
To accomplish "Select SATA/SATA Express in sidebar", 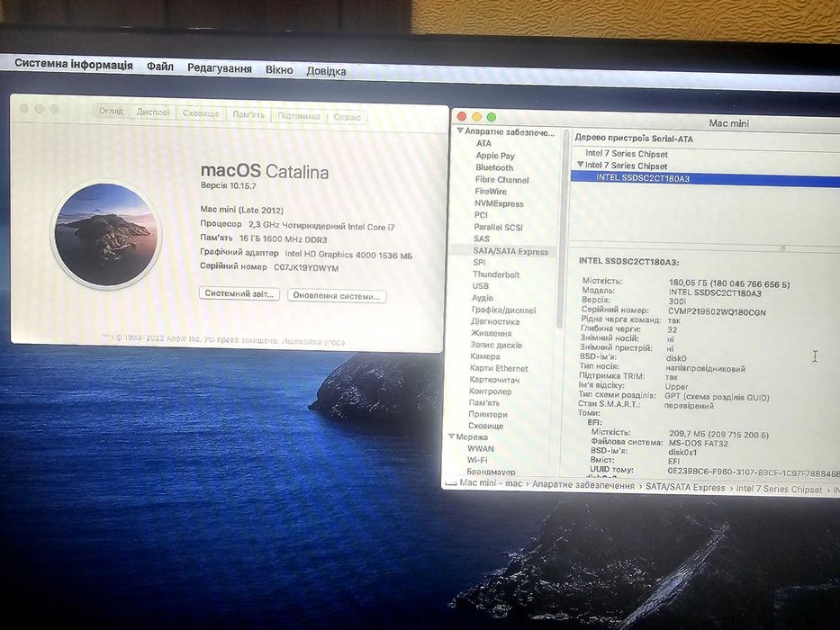I will [x=510, y=251].
